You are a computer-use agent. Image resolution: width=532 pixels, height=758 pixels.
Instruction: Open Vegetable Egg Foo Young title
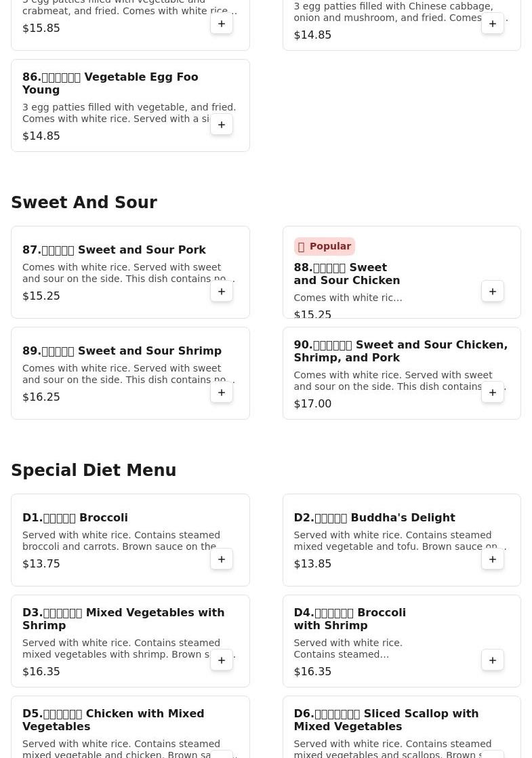pyautogui.click(x=110, y=83)
